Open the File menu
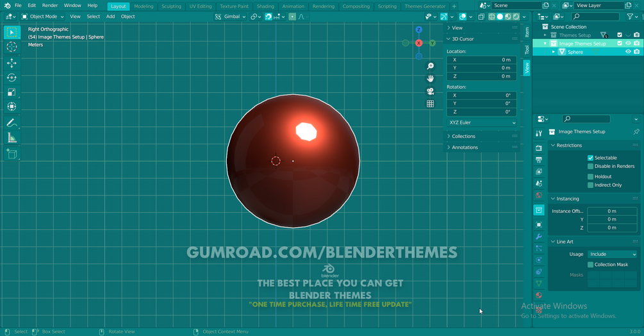 point(18,6)
